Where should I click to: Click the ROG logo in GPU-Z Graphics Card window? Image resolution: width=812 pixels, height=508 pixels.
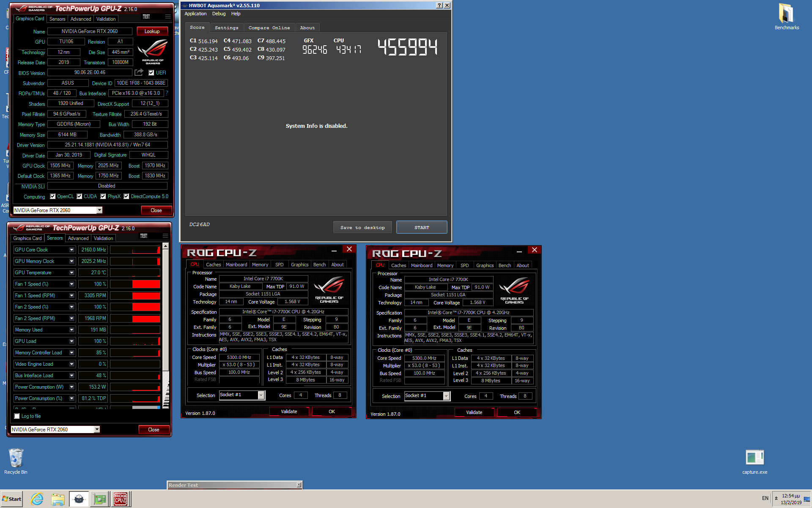pyautogui.click(x=153, y=52)
